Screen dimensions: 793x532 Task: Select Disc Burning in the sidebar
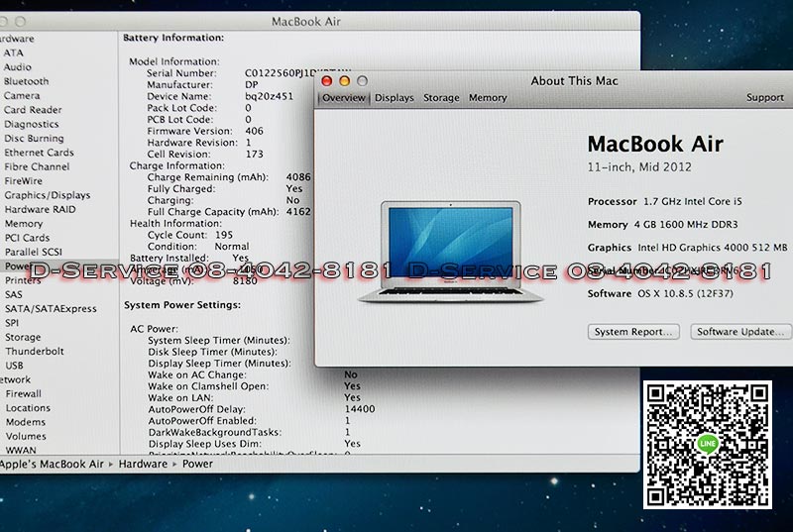(x=34, y=138)
